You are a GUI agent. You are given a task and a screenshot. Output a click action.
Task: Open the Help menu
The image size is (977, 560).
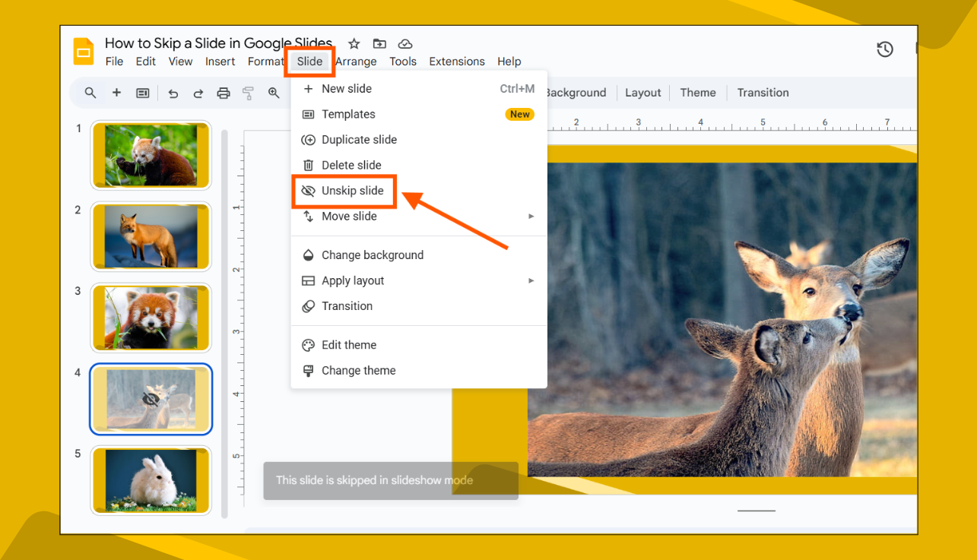pyautogui.click(x=509, y=62)
